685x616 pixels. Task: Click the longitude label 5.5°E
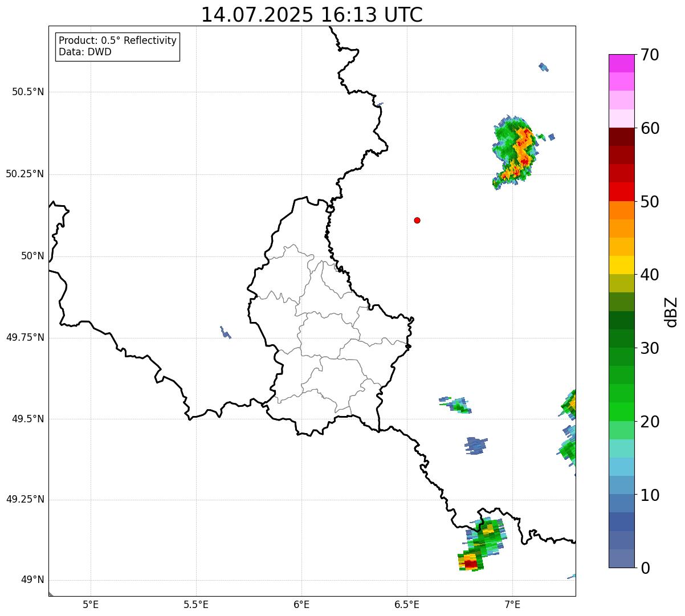coord(196,604)
